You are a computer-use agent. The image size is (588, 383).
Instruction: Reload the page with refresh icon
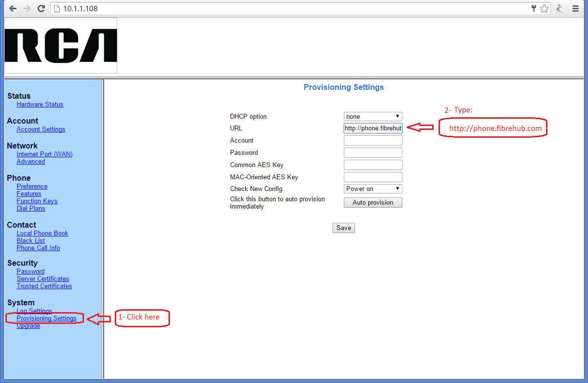click(x=42, y=8)
